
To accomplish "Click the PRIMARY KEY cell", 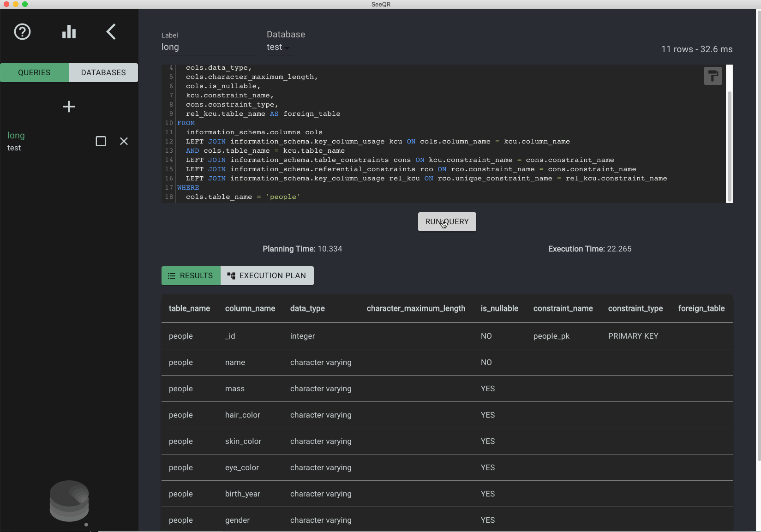I will pyautogui.click(x=633, y=336).
